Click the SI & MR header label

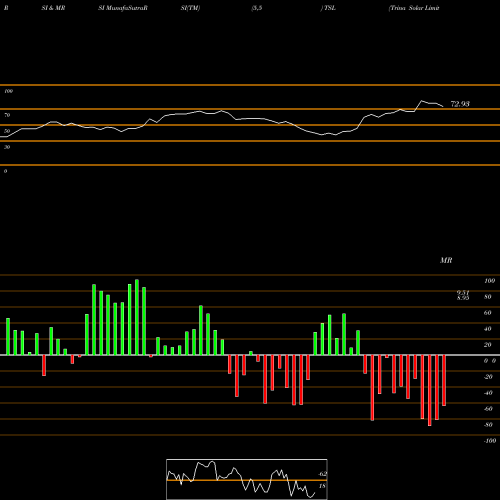[53, 8]
